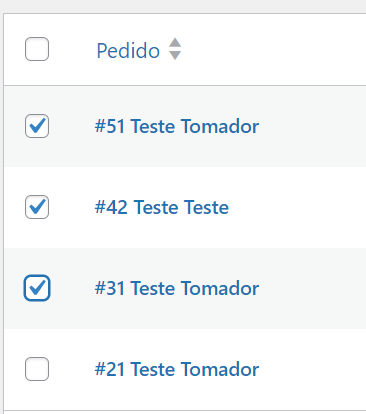Uncheck the focused #31 Teste Tomador checkbox
This screenshot has width=366, height=414.
37,288
